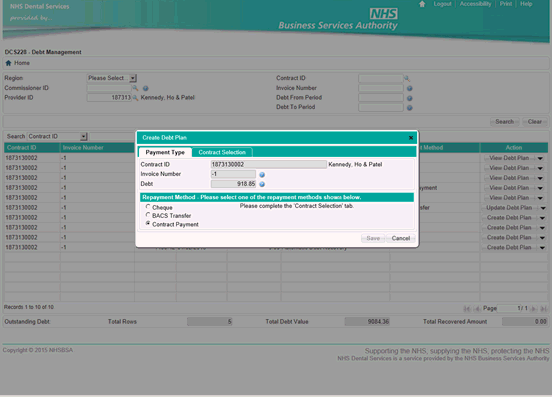Close the Create Debt Plan dialog
Image resolution: width=552 pixels, height=397 pixels.
coord(411,138)
